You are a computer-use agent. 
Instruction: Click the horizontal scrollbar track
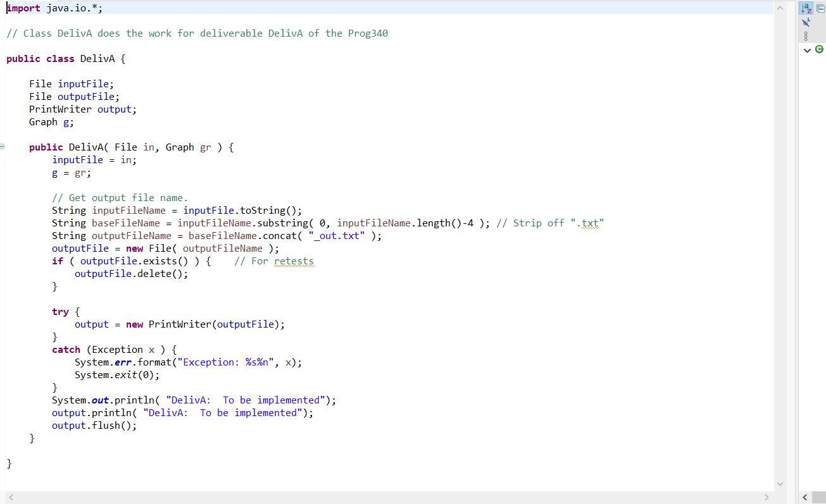click(x=380, y=497)
